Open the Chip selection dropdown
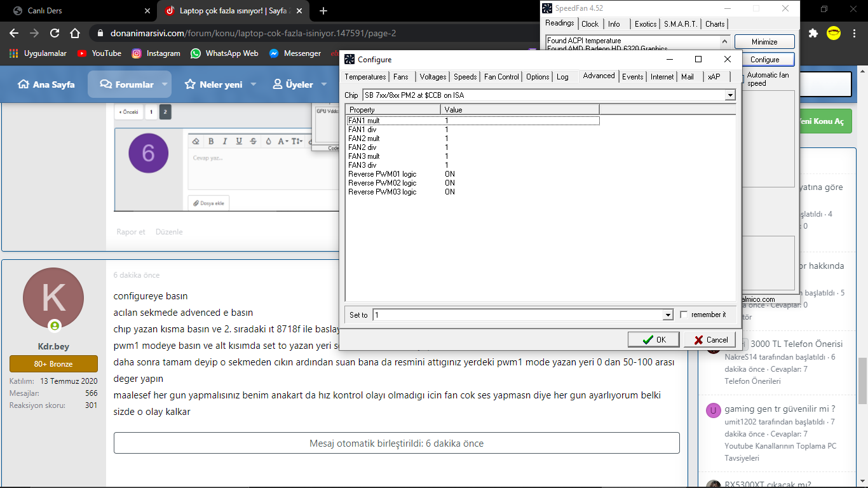Screen dimensions: 868x488 pos(729,95)
